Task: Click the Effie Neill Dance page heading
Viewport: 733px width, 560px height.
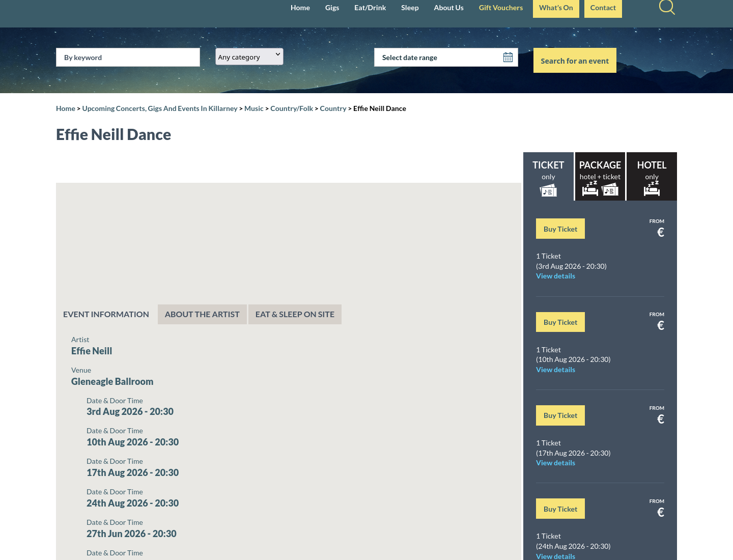Action: [114, 134]
